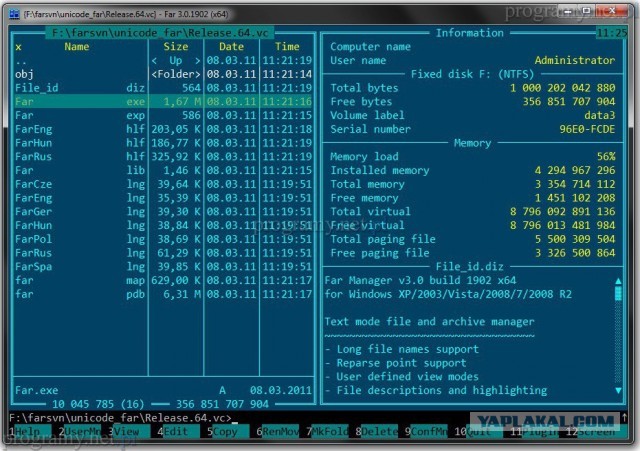Select the Far exp file
640x451 pixels.
click(x=163, y=116)
